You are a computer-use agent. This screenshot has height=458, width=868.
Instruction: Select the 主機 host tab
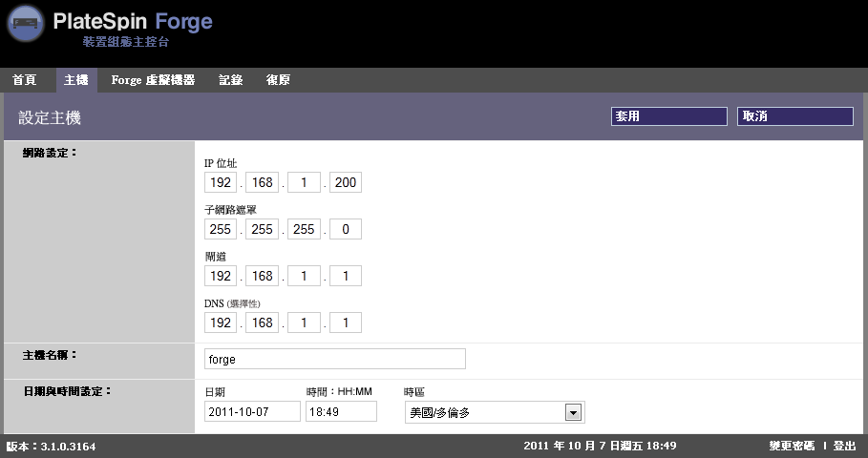(x=76, y=80)
